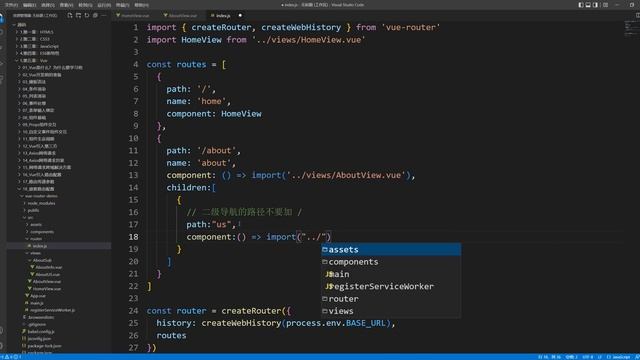Click line number 18 in the gutter
The height and width of the screenshot is (360, 640).
(133, 237)
